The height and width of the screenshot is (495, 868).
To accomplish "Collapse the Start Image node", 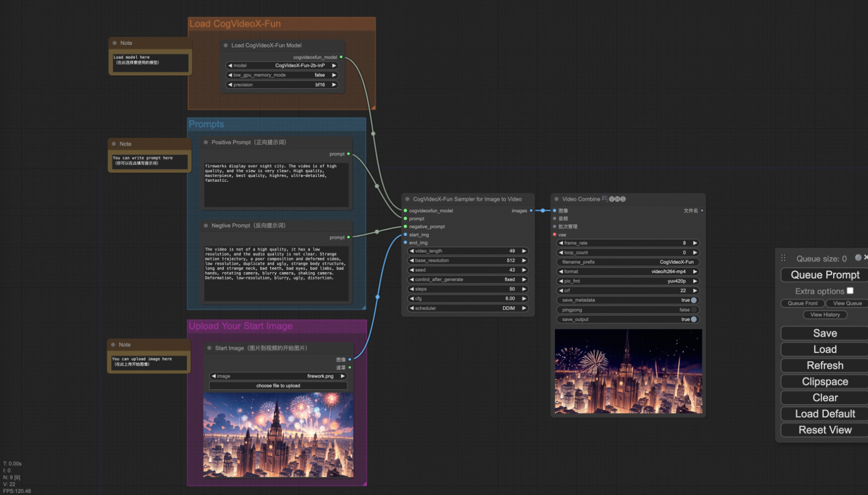I will point(209,348).
